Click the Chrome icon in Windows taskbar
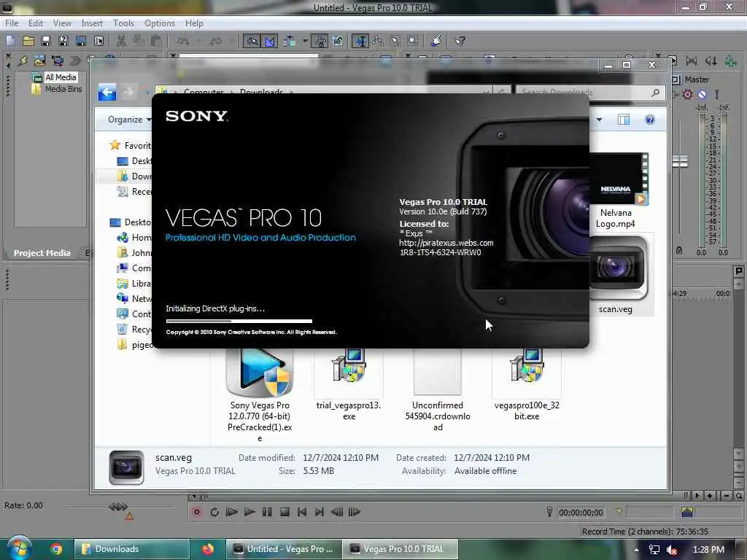 (x=56, y=549)
